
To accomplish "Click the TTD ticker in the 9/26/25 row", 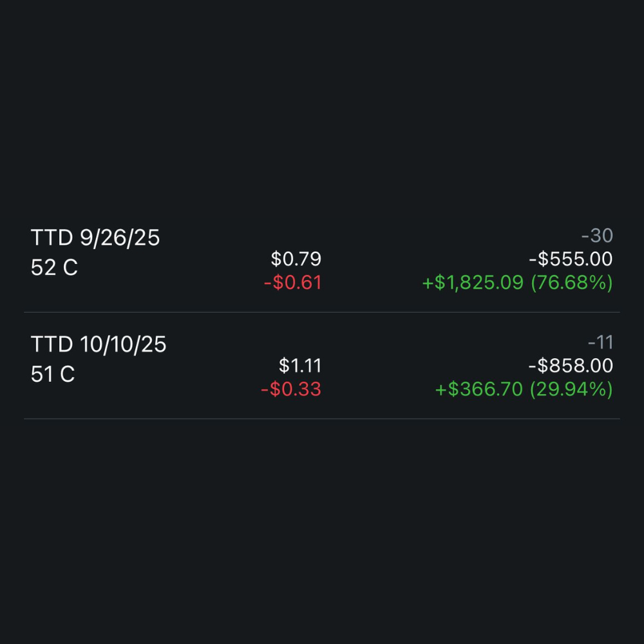I will coord(52,238).
